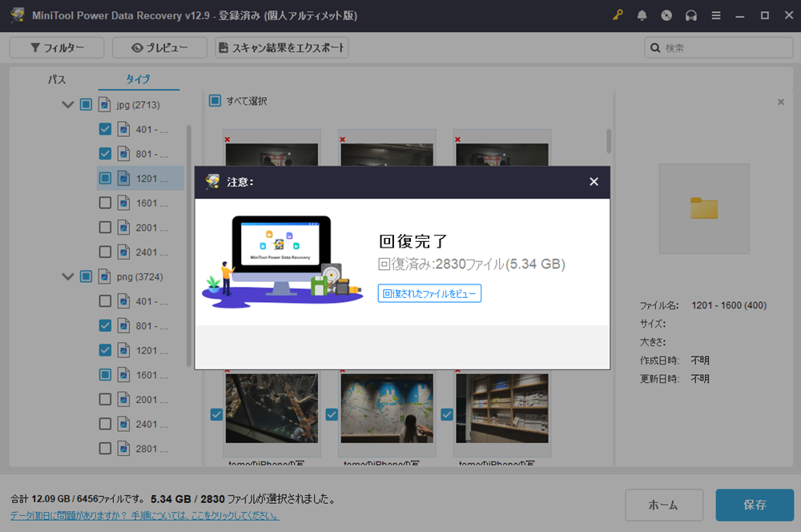Click the png 2801 image file icon
Screen dimensions: 801x532
[123, 449]
